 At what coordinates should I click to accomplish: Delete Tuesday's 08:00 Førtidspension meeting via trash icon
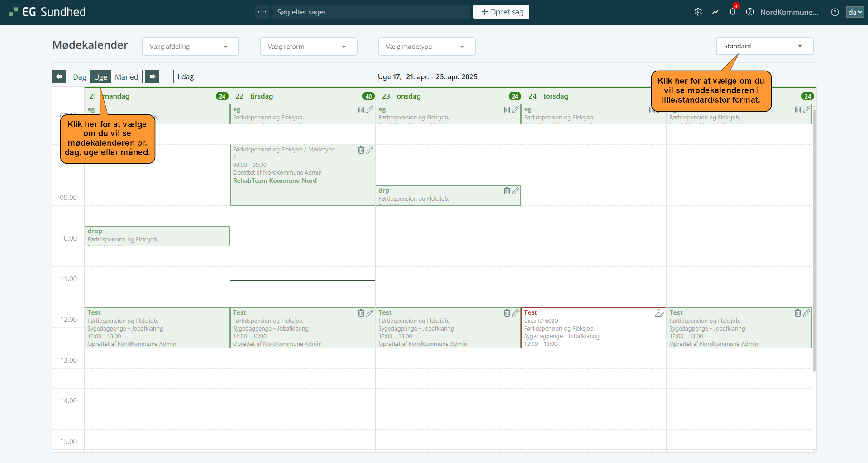361,150
